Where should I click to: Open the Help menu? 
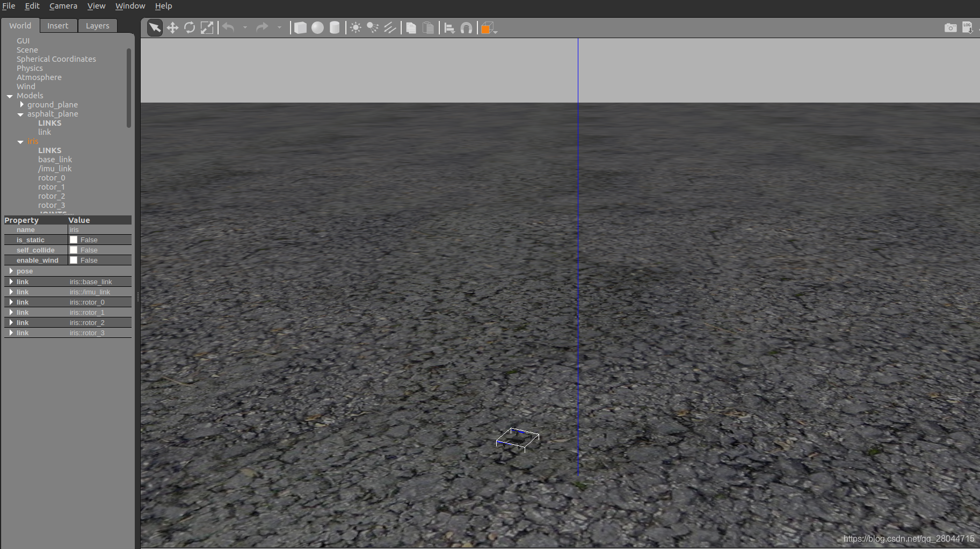(164, 6)
